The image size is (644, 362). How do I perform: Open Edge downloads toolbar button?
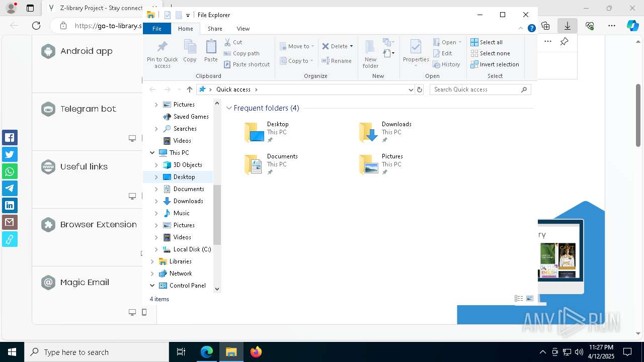pyautogui.click(x=568, y=26)
